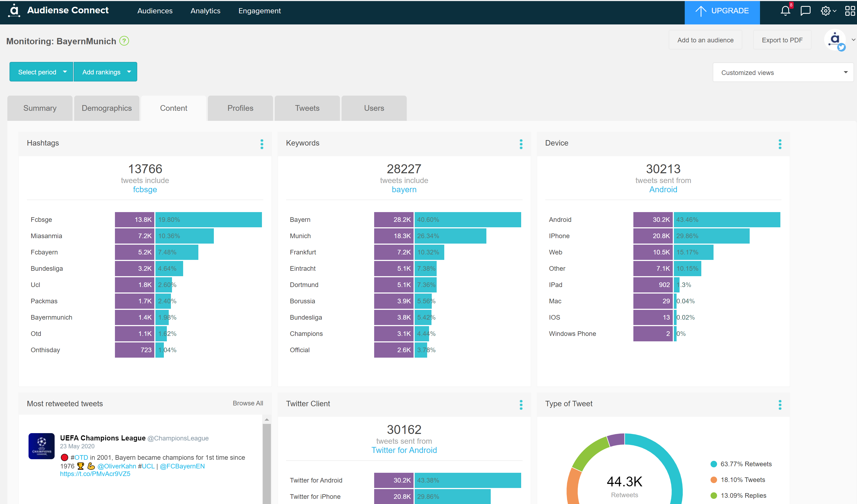The height and width of the screenshot is (504, 857).
Task: Click the Bundesliga hashtag row label
Action: pyautogui.click(x=46, y=269)
